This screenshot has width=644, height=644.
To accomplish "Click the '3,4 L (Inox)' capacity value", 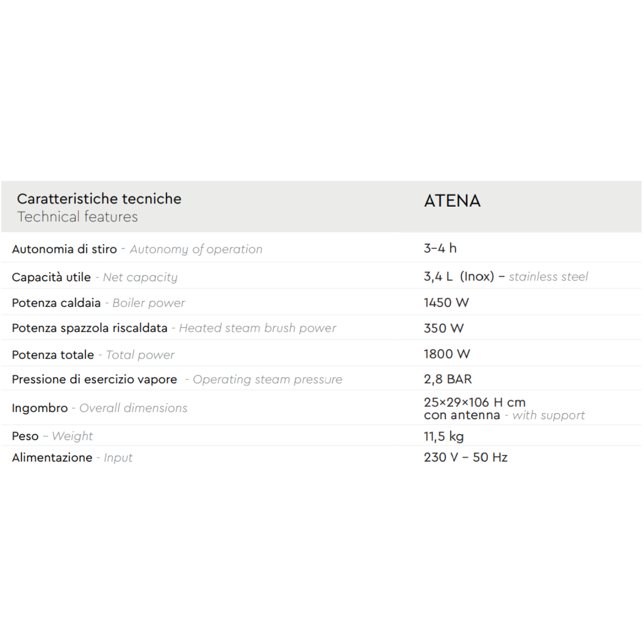I will click(x=459, y=276).
